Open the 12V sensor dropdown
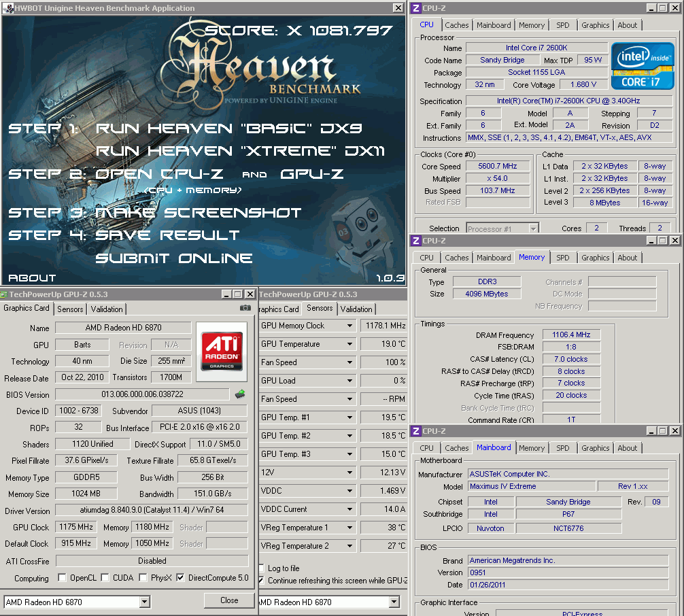This screenshot has height=616, width=684. pos(349,473)
